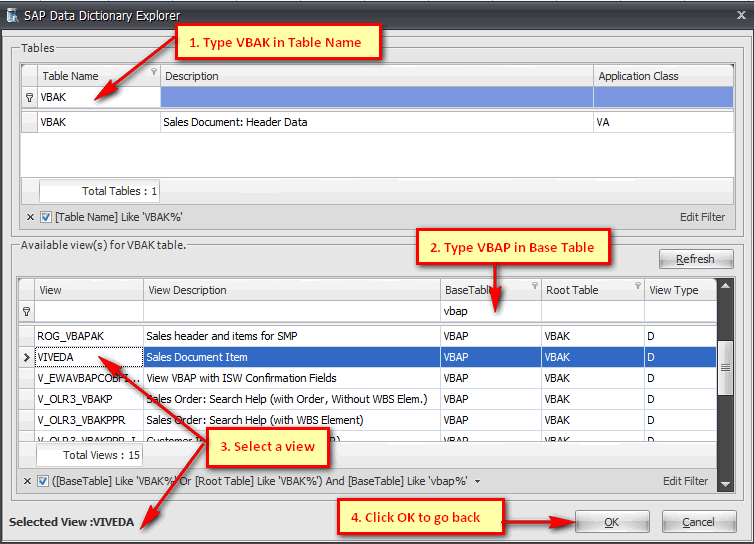Image resolution: width=754 pixels, height=544 pixels.
Task: Uncheck the [Table Name] Like 'VBAK%' filter
Action: 46,217
